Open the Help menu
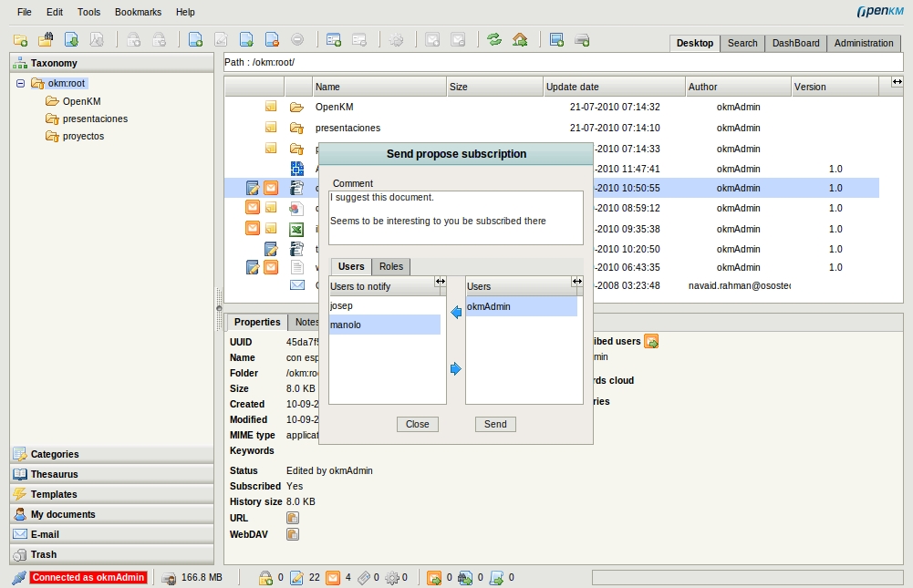Screen dimensions: 913x588 coord(185,12)
